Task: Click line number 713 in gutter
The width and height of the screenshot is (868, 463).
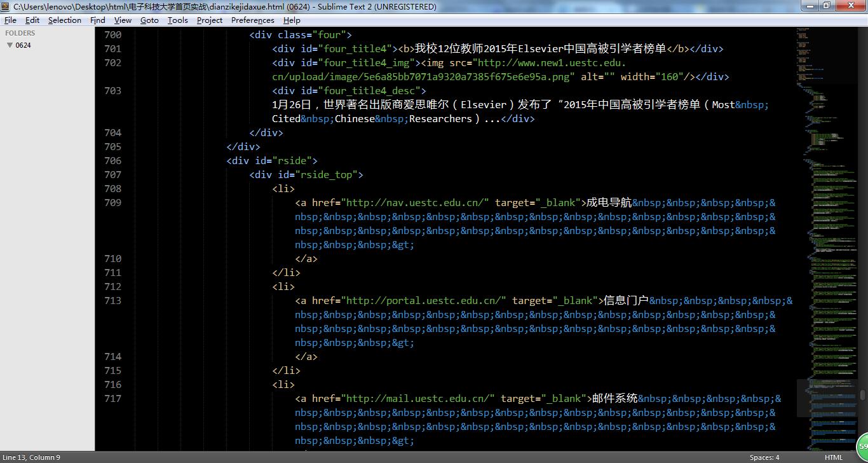Action: point(112,301)
